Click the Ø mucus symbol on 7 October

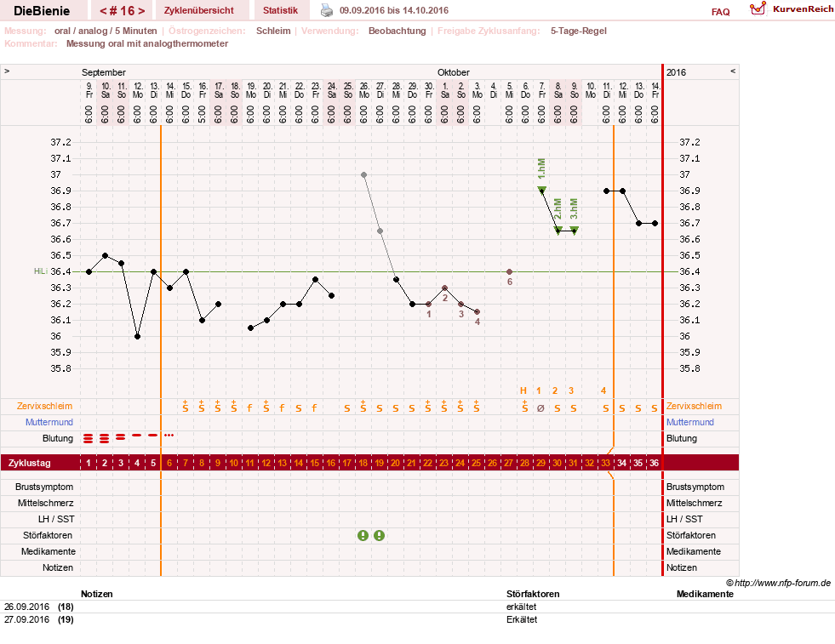click(x=540, y=408)
